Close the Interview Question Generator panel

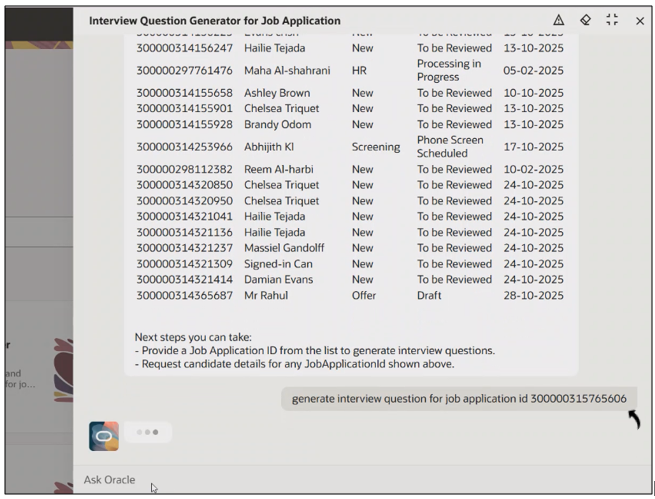pos(640,21)
